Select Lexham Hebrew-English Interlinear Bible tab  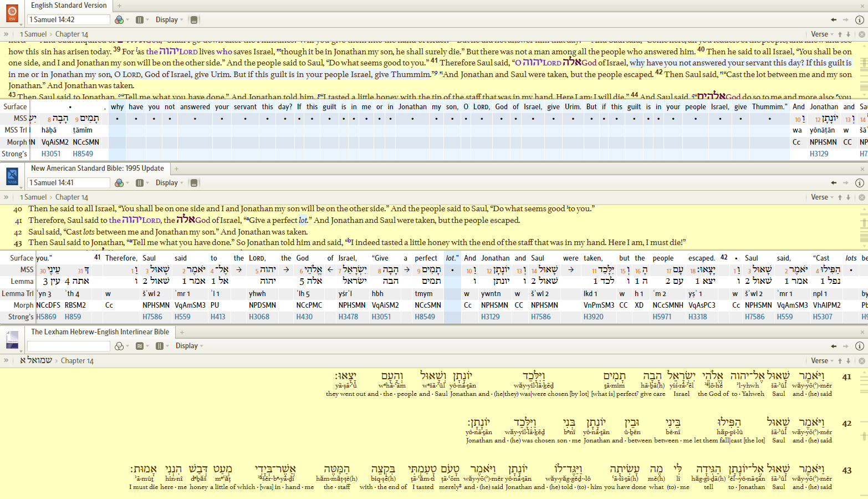pyautogui.click(x=100, y=332)
